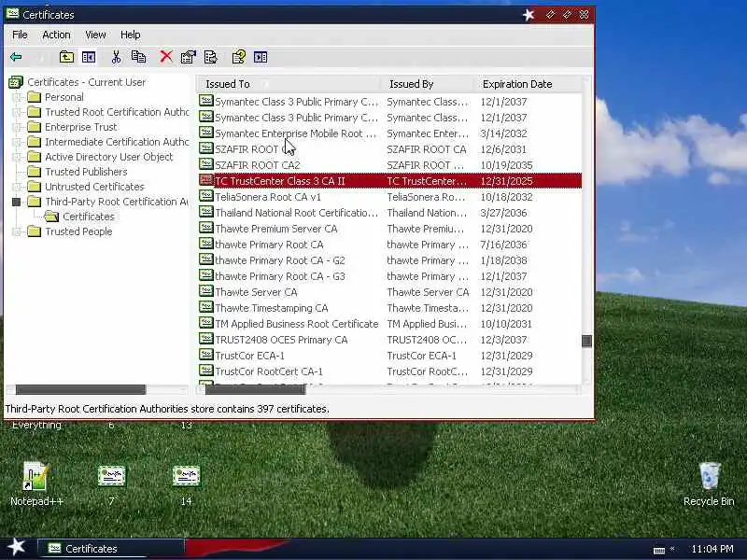Toggle Show/Hide Action Pane toolbar icon
Screen dimensions: 747x560
tap(261, 57)
